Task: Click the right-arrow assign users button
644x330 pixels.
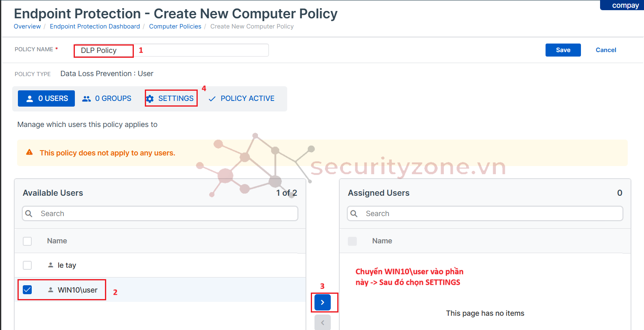Action: click(322, 302)
